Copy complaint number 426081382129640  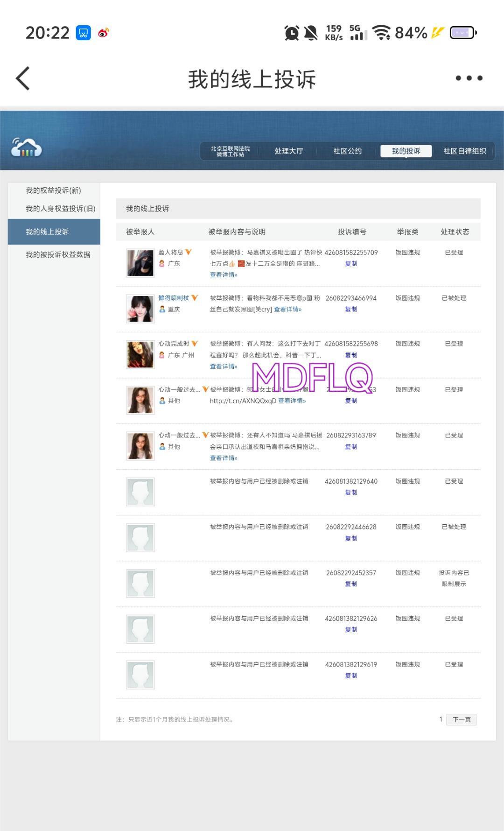coord(351,492)
